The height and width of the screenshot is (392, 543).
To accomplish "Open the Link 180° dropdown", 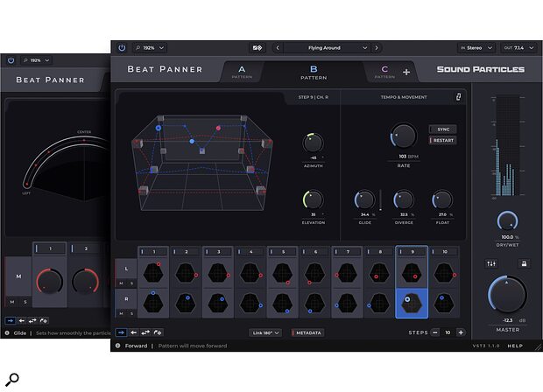I will [264, 332].
